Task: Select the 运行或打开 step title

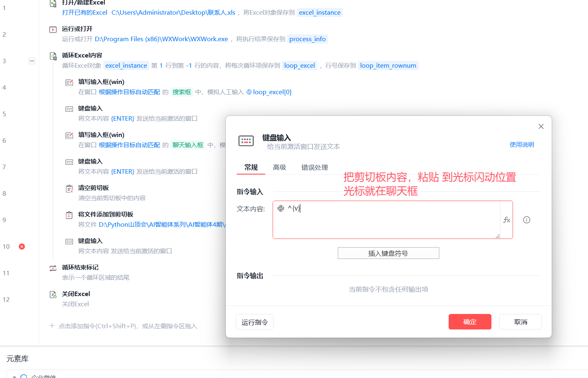Action: [77, 29]
